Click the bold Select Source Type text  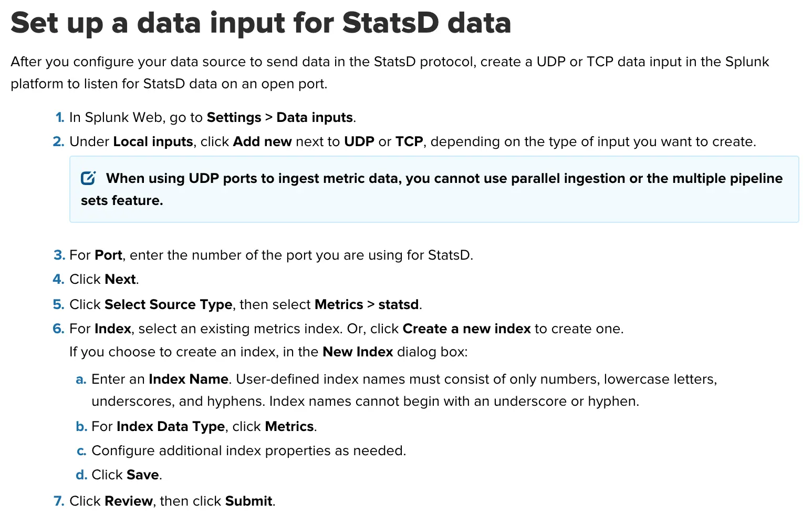(168, 304)
